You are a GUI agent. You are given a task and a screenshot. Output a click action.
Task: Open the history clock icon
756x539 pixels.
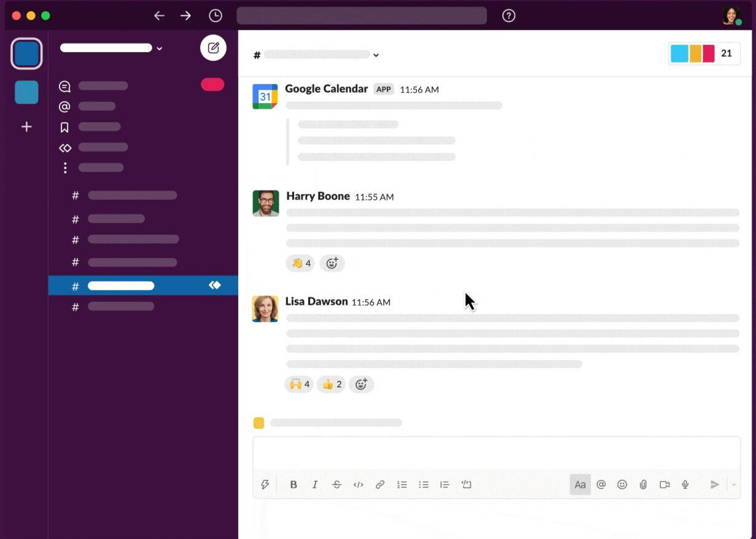click(216, 16)
